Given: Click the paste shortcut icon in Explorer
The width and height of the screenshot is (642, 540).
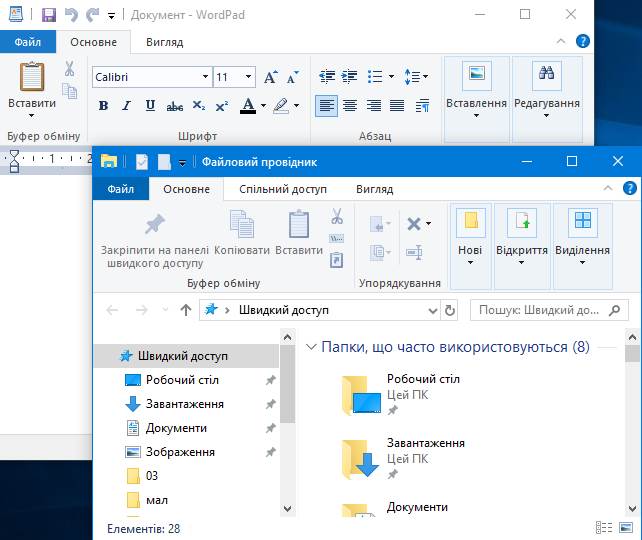Looking at the screenshot, I should pyautogui.click(x=337, y=260).
